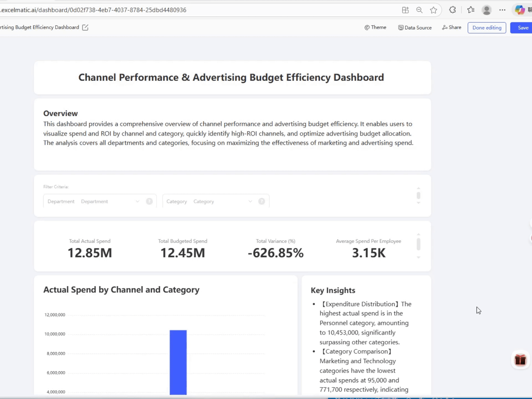Open the Data Source panel
This screenshot has width=532, height=399.
pos(415,28)
